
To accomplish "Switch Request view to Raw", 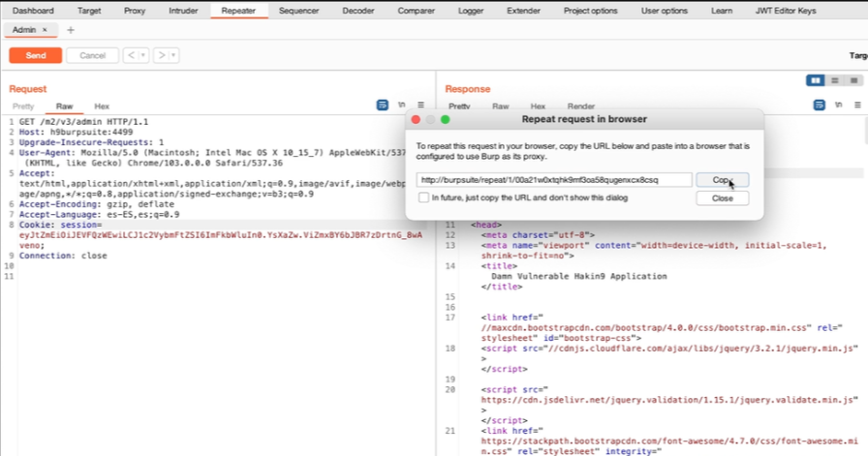I will [64, 106].
